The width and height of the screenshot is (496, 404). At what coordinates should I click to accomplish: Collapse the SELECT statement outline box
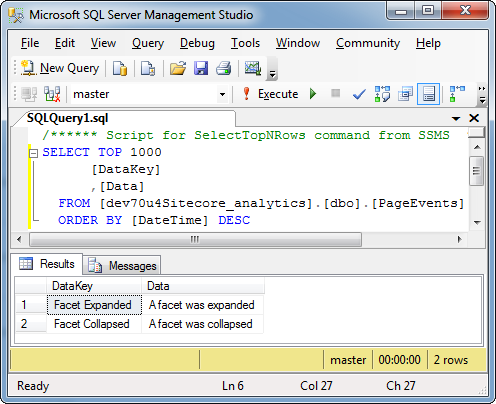[33, 153]
